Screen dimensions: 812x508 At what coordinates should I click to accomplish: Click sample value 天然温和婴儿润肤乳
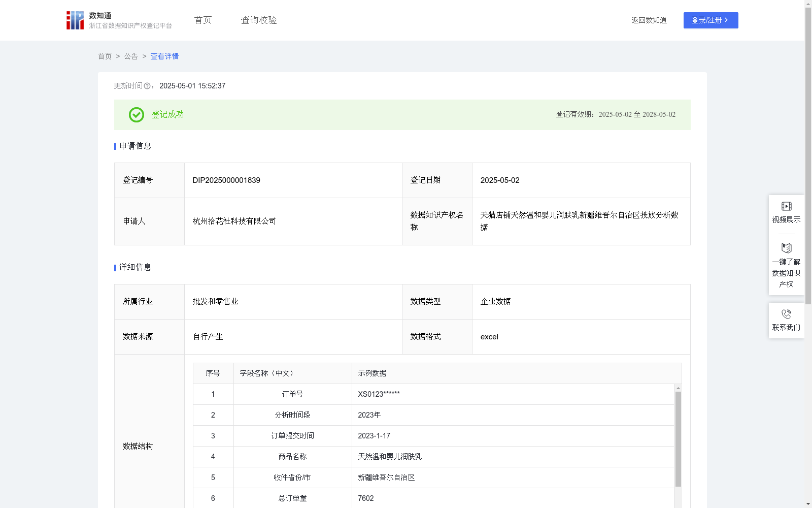390,457
